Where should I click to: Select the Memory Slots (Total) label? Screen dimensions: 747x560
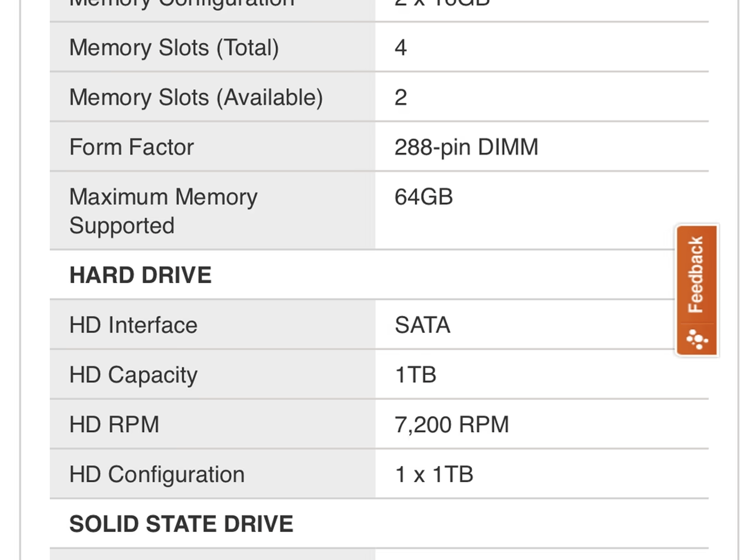coord(174,48)
